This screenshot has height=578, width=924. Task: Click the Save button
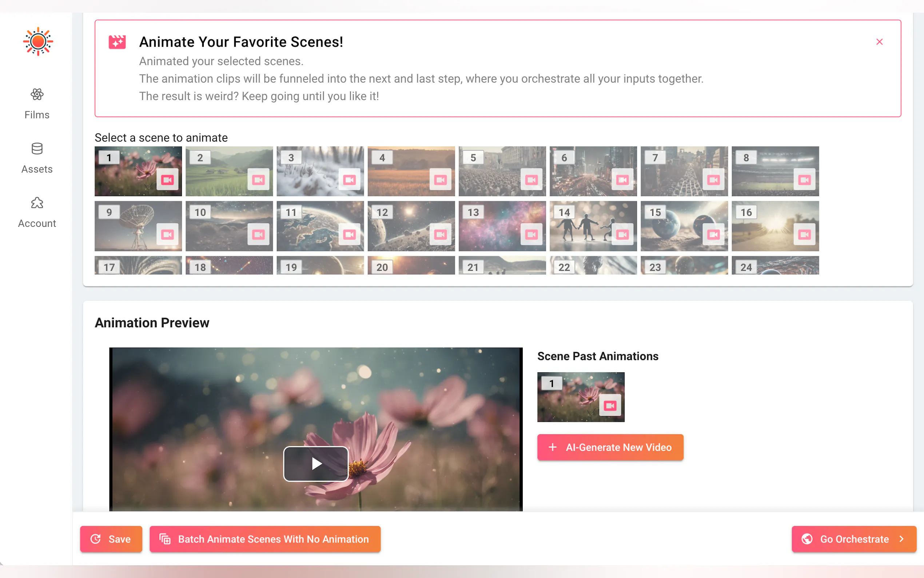click(x=111, y=539)
